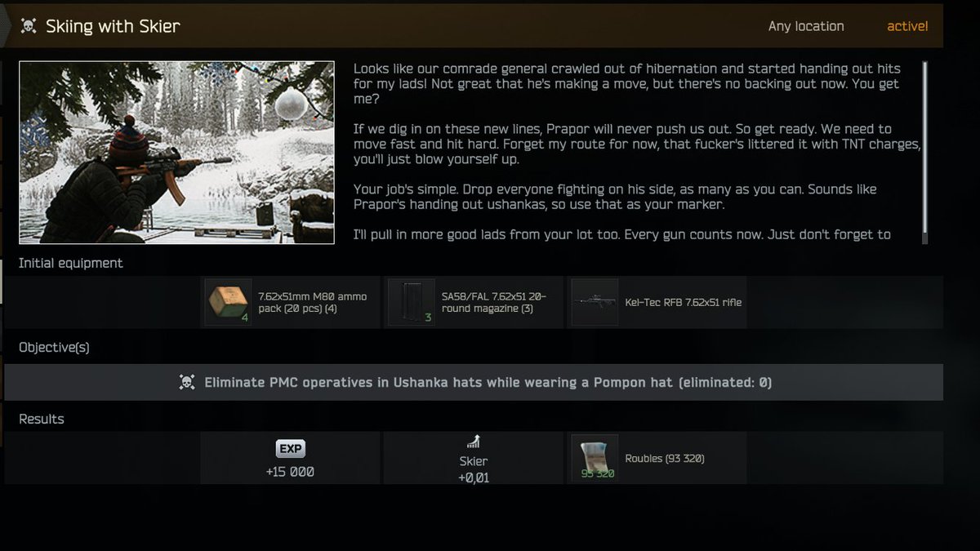The width and height of the screenshot is (980, 551).
Task: Click the Skier reputation chart icon
Action: (473, 442)
